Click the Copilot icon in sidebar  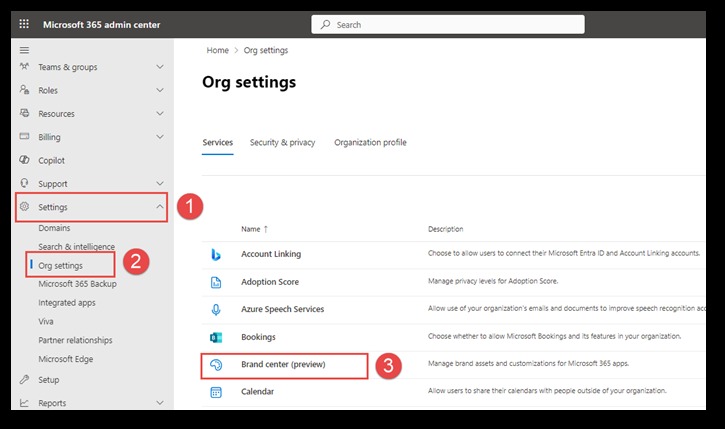point(25,160)
